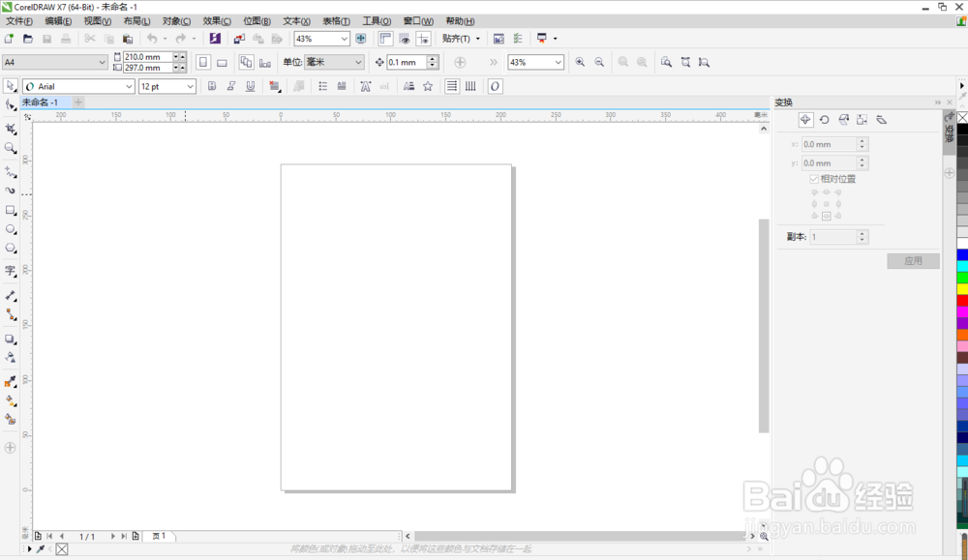
Task: Select the Shape tool in toolbox
Action: coord(11,105)
